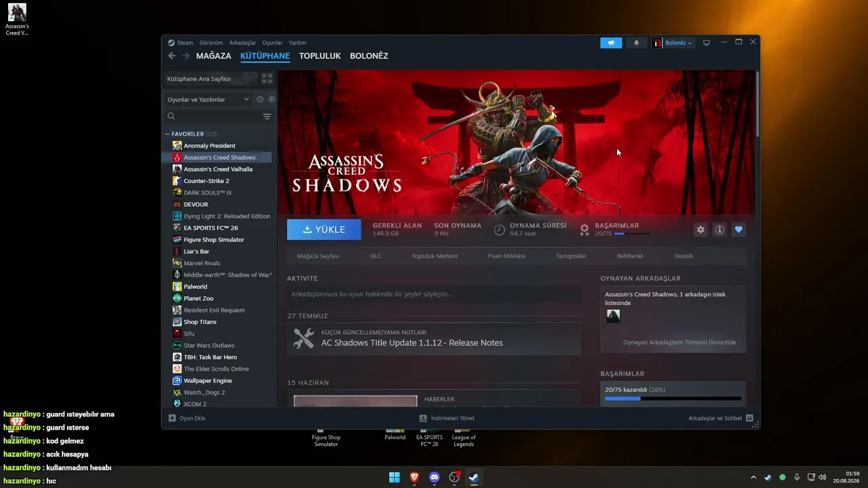
Task: Open the volume control in system tray
Action: point(823,477)
